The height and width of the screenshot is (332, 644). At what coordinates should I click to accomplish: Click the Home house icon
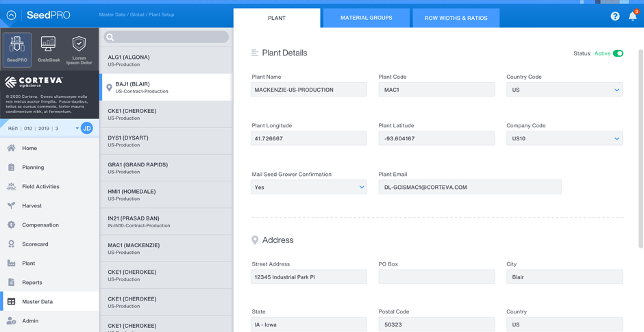(x=11, y=148)
